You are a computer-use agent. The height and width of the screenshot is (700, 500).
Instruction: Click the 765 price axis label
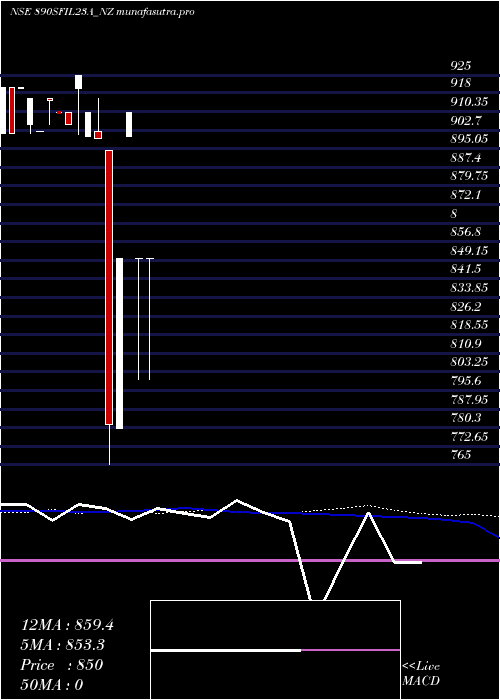tap(461, 455)
